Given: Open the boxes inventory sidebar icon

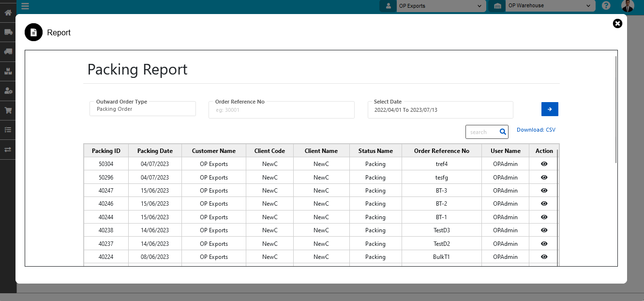Looking at the screenshot, I should [x=8, y=71].
